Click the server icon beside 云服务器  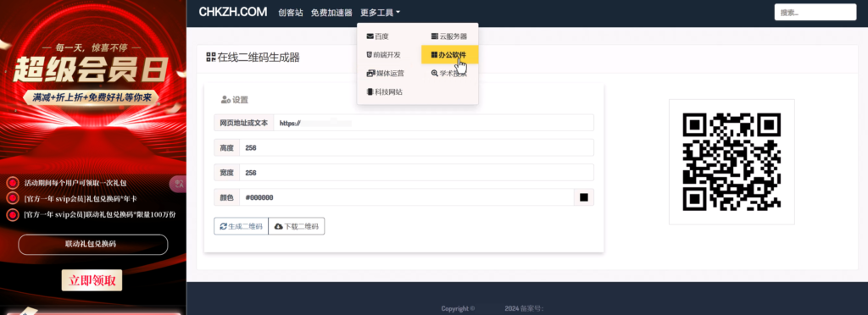pos(435,36)
